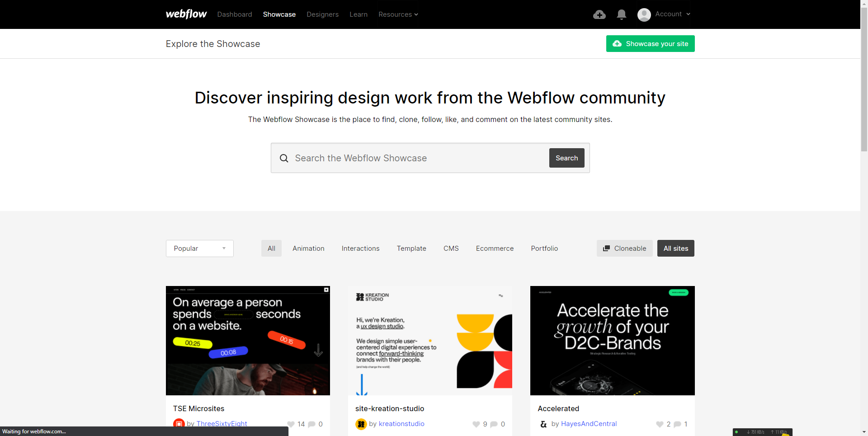868x436 pixels.
Task: Open comments icon on site-kreation-studio
Action: click(x=494, y=424)
